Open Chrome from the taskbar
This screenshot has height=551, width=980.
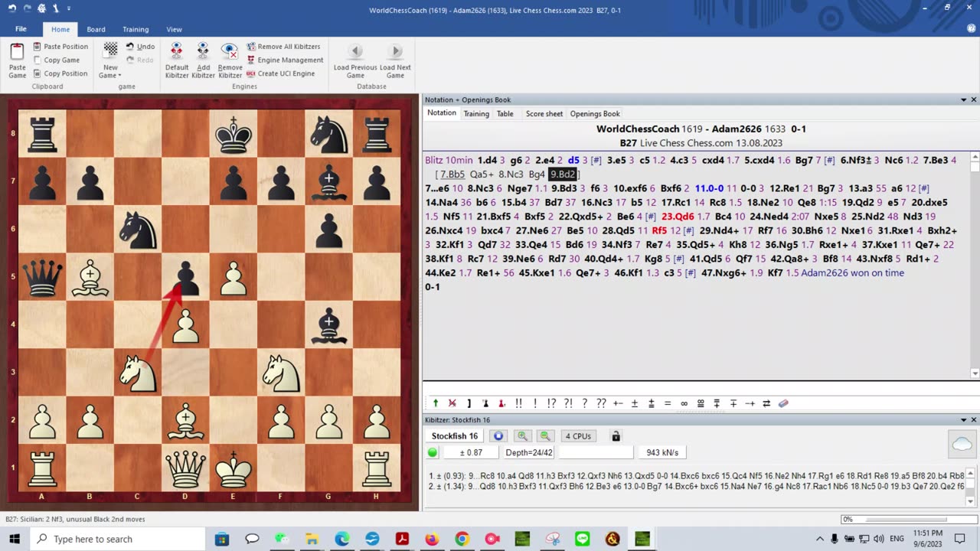click(x=462, y=539)
